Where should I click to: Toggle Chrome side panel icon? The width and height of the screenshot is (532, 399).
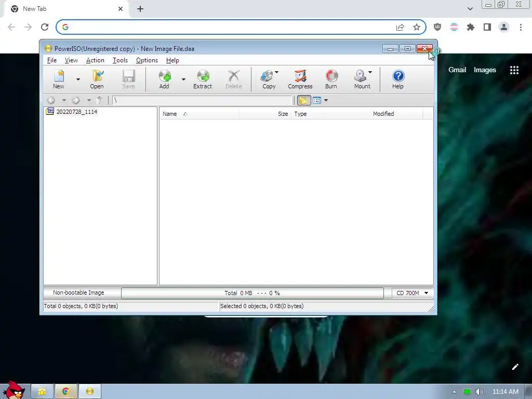pyautogui.click(x=487, y=27)
